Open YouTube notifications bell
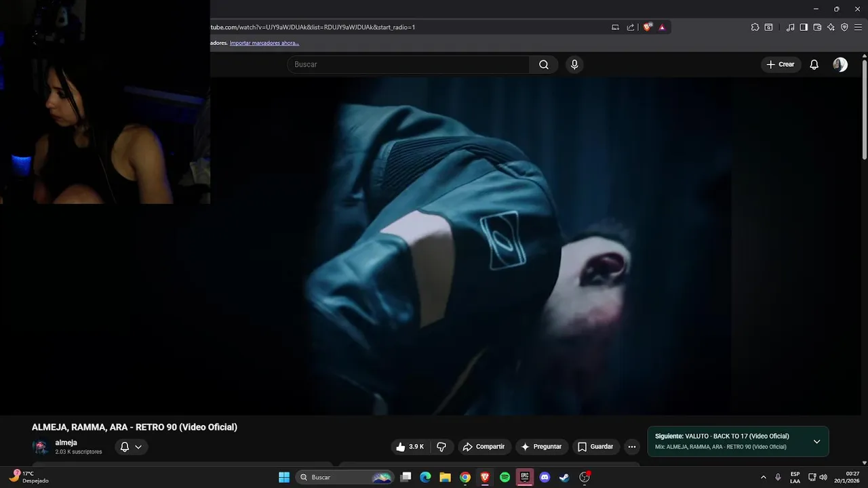 (x=814, y=64)
